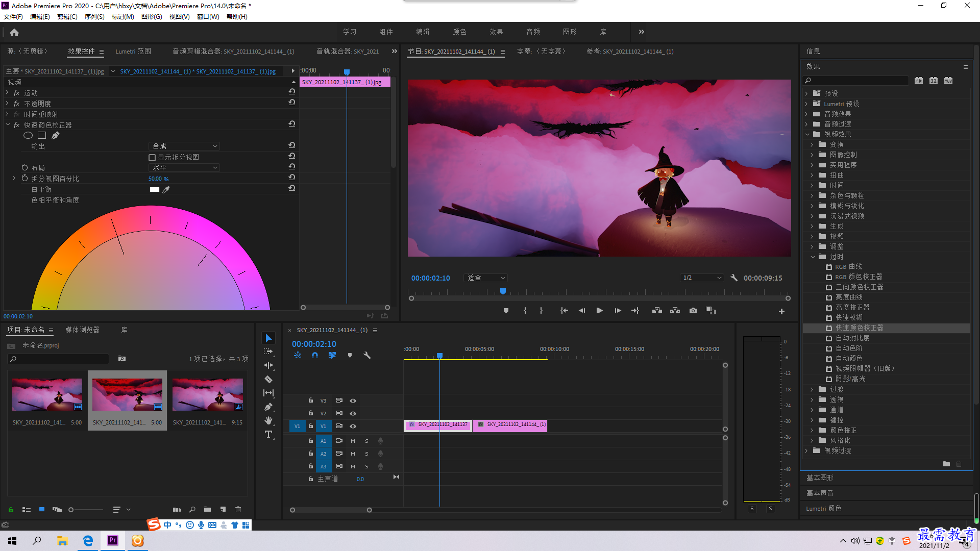The width and height of the screenshot is (980, 551).
Task: Open the Sequence menu
Action: point(94,17)
